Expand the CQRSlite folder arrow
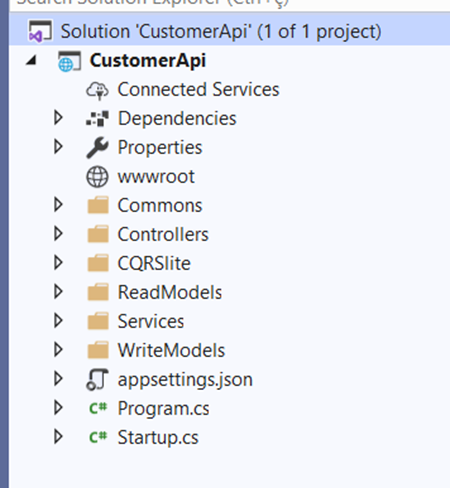Image resolution: width=450 pixels, height=488 pixels. tap(58, 263)
